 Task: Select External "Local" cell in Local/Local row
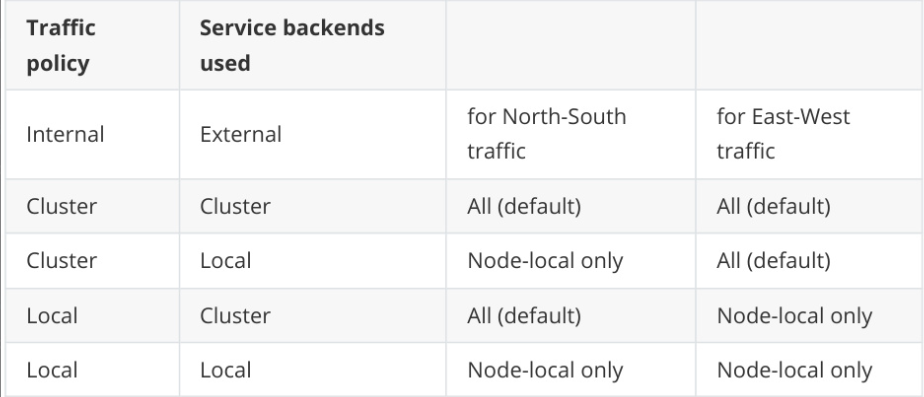pos(312,370)
